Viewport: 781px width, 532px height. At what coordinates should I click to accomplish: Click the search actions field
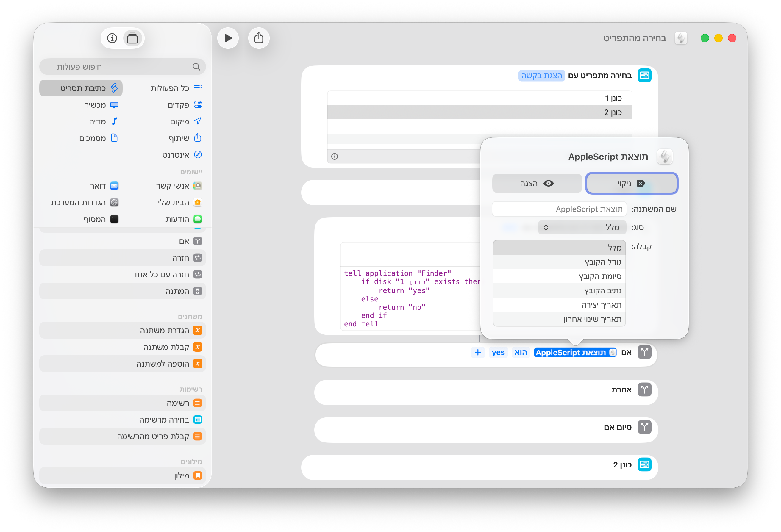point(122,67)
